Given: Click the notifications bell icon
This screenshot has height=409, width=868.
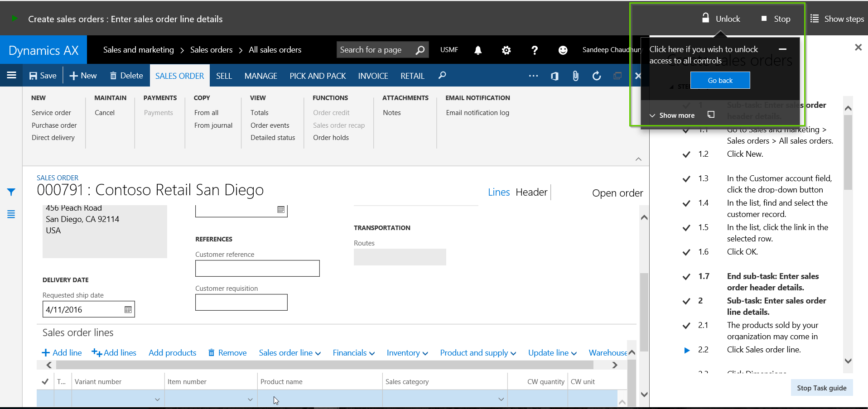Looking at the screenshot, I should 478,50.
